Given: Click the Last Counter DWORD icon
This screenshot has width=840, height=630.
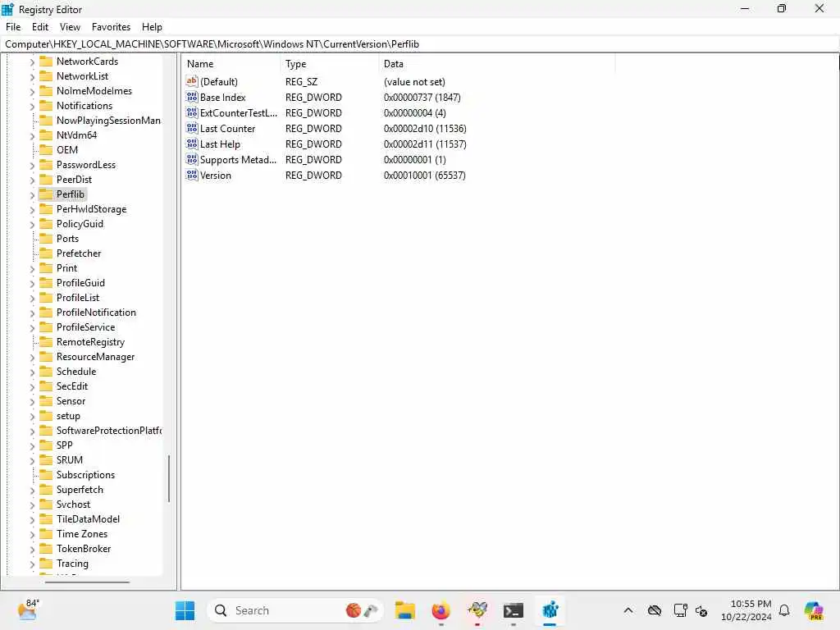Looking at the screenshot, I should (x=192, y=128).
